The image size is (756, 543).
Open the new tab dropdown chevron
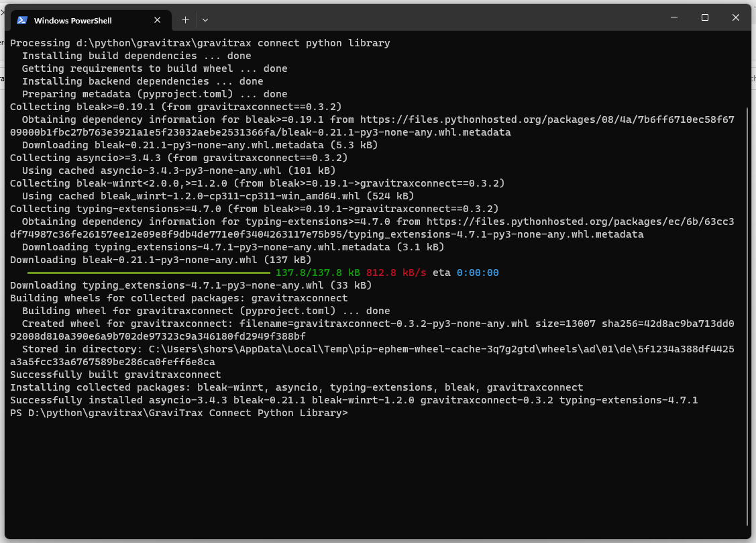pos(205,20)
